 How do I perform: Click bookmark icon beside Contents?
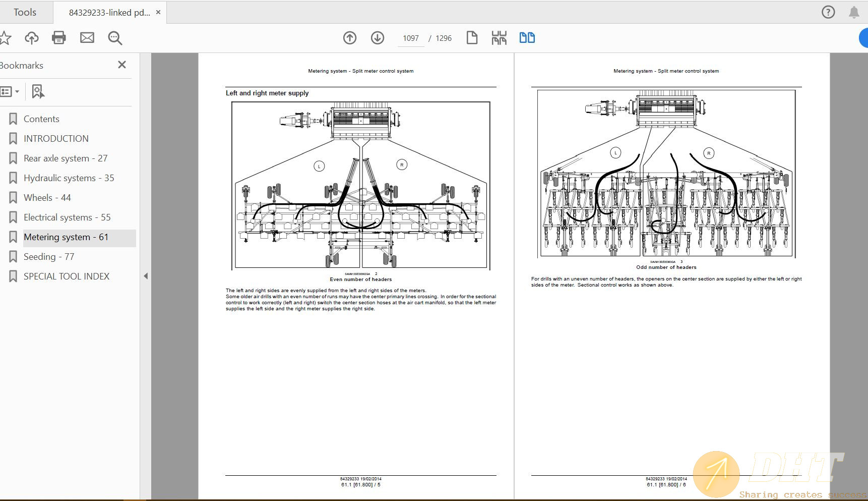(x=13, y=119)
